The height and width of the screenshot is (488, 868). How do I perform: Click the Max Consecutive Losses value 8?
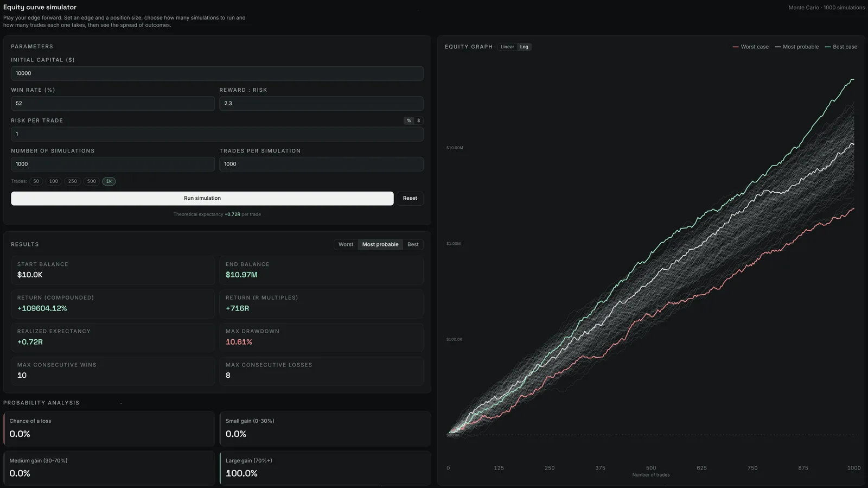pos(228,375)
